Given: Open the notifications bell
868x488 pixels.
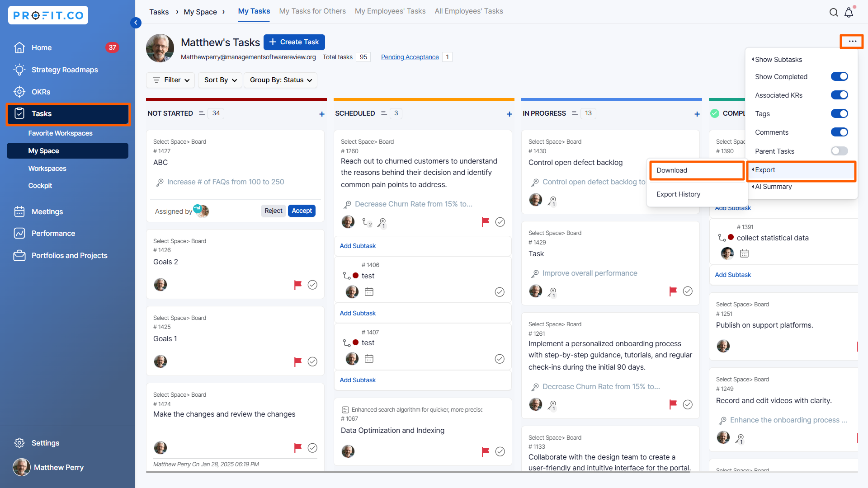Looking at the screenshot, I should pyautogui.click(x=849, y=12).
